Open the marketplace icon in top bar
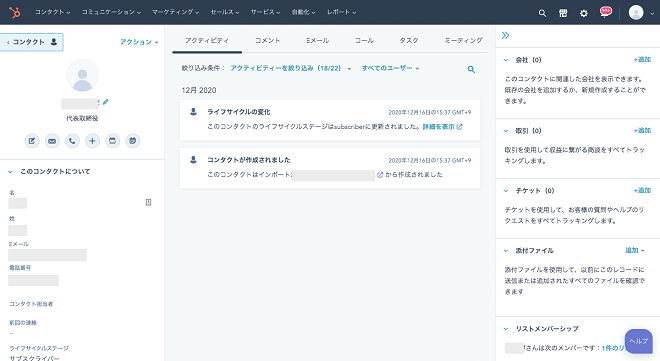 (x=563, y=13)
